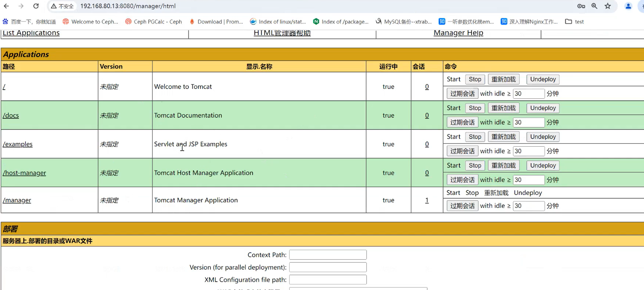Image resolution: width=644 pixels, height=290 pixels.
Task: Stop the /docs application
Action: point(475,108)
